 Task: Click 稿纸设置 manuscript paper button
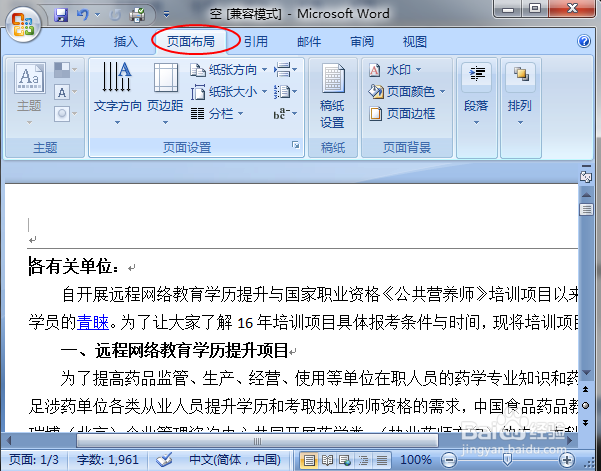click(x=332, y=96)
